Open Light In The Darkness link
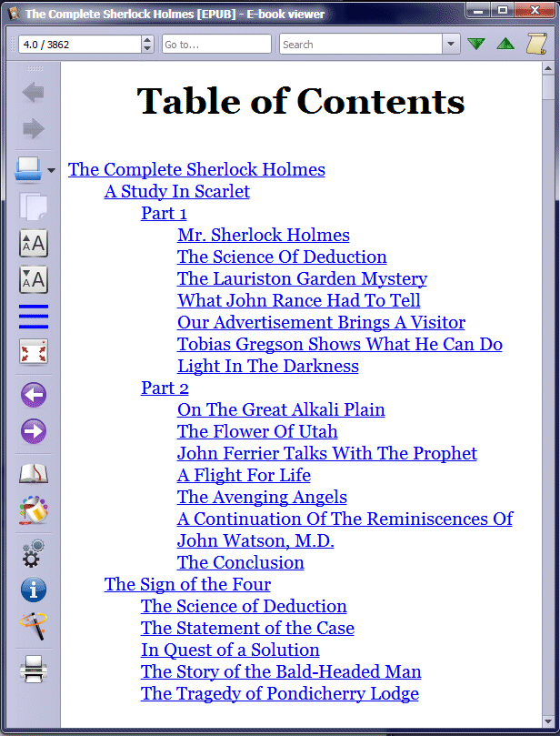 (268, 366)
